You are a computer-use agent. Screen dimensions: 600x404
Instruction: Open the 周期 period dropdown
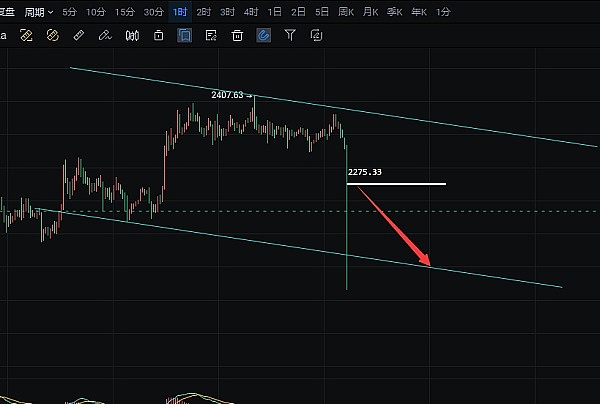tap(38, 12)
